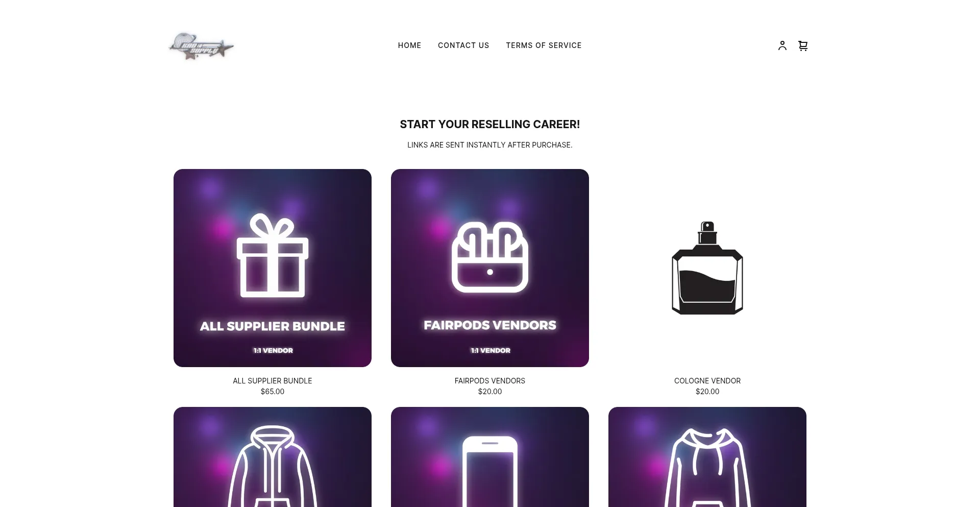The width and height of the screenshot is (980, 507).
Task: Click the ALL SUPPLIER BUNDLE title link
Action: coord(273,381)
